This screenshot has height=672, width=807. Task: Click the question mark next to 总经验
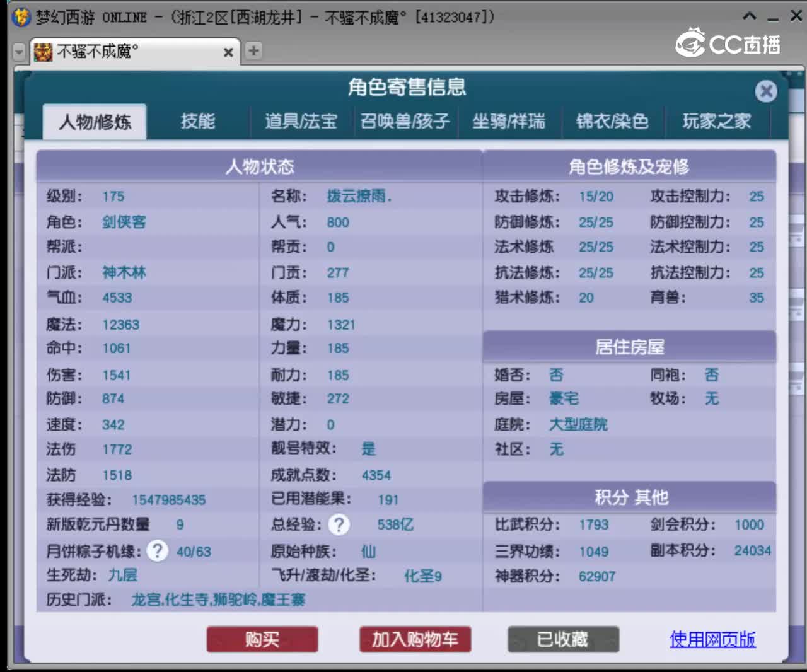tap(339, 524)
